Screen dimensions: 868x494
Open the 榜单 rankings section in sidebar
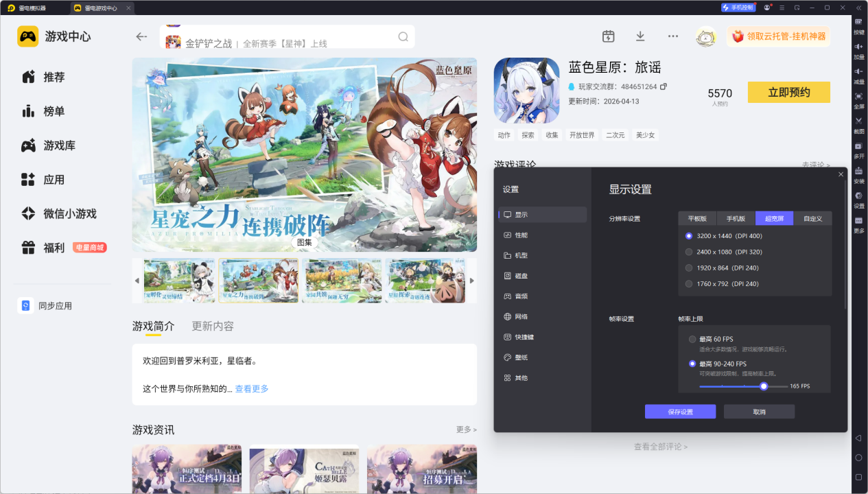pyautogui.click(x=54, y=111)
